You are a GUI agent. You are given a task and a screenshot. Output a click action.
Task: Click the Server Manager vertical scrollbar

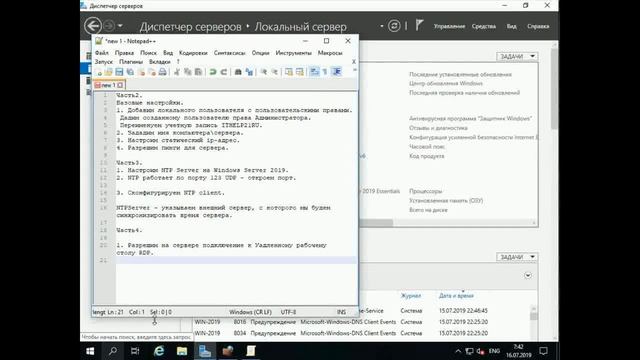pyautogui.click(x=554, y=88)
